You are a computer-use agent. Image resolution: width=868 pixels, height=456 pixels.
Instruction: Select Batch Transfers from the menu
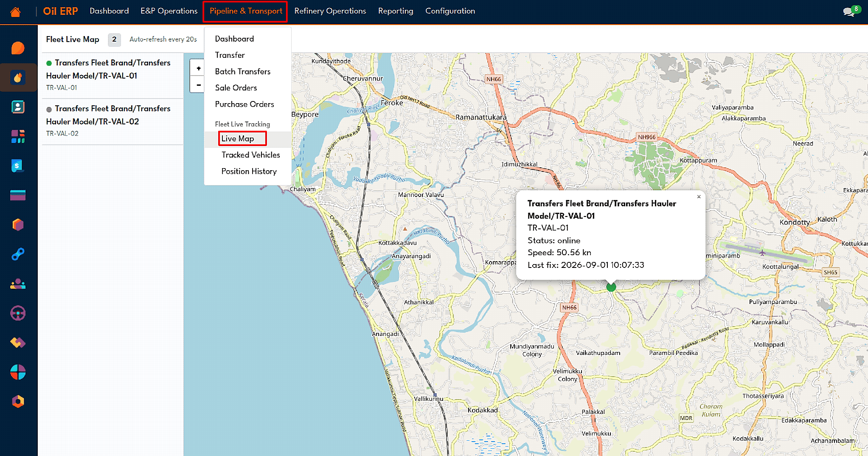(x=247, y=71)
